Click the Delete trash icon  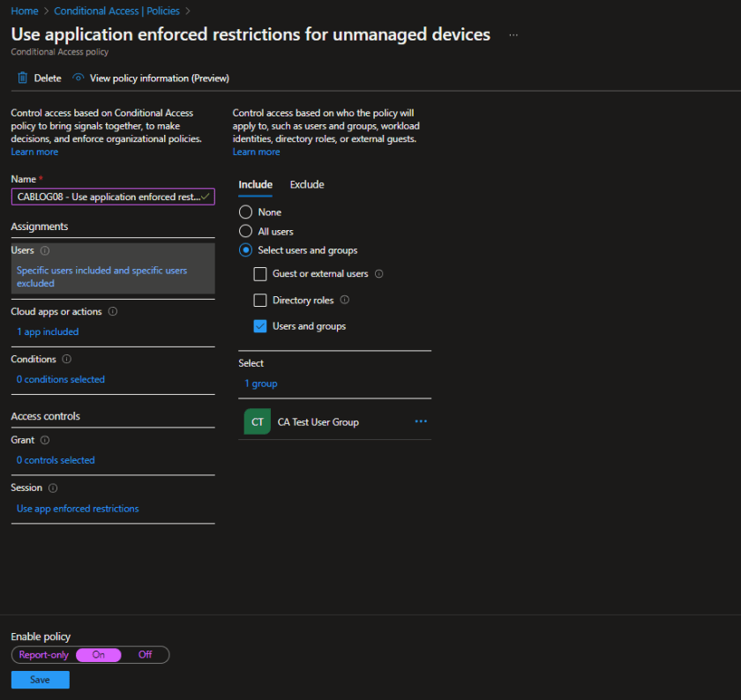pos(20,78)
